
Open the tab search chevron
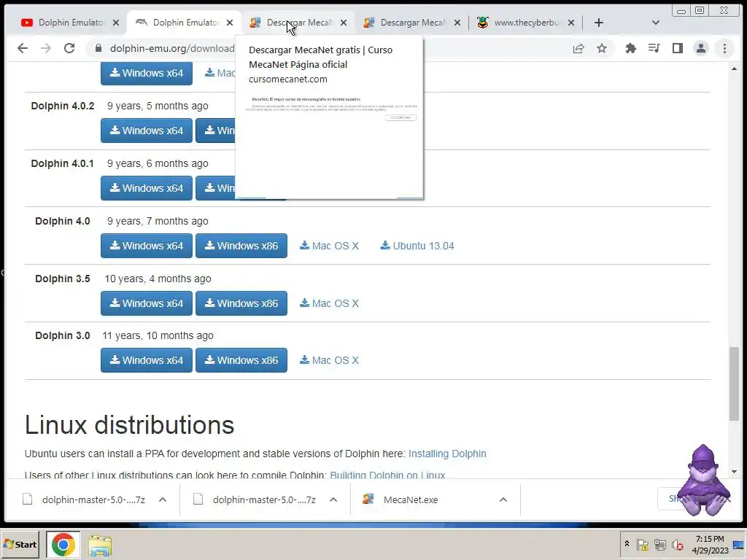pyautogui.click(x=656, y=23)
